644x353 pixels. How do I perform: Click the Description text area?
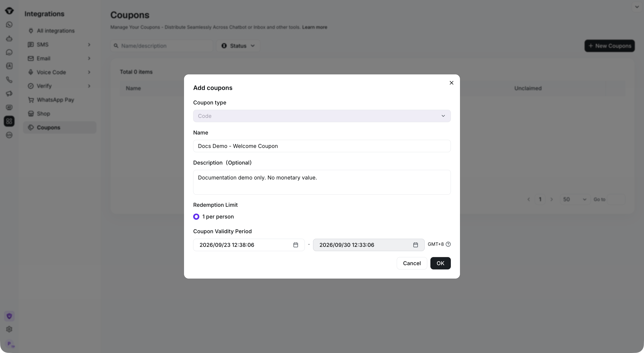322,182
